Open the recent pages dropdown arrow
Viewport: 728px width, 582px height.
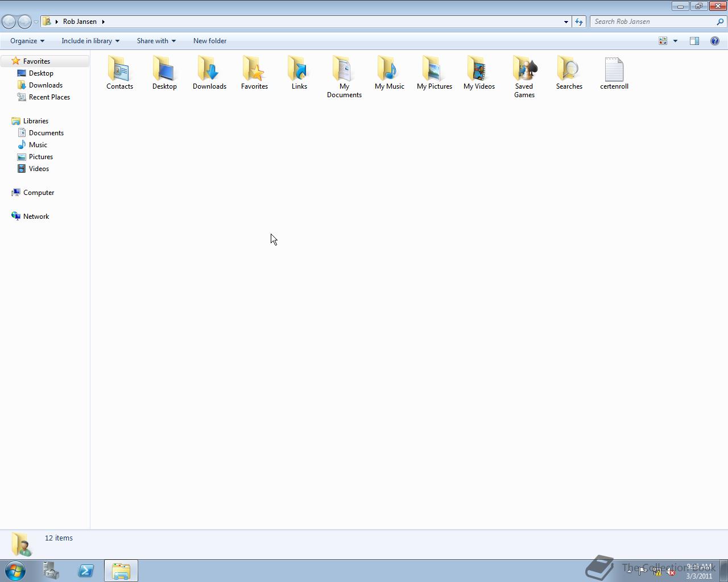[36, 22]
